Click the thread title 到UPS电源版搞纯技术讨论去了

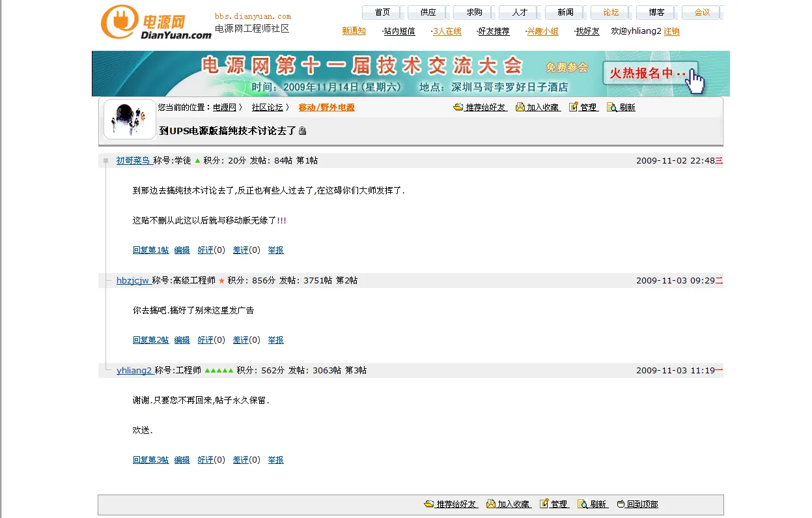point(228,131)
